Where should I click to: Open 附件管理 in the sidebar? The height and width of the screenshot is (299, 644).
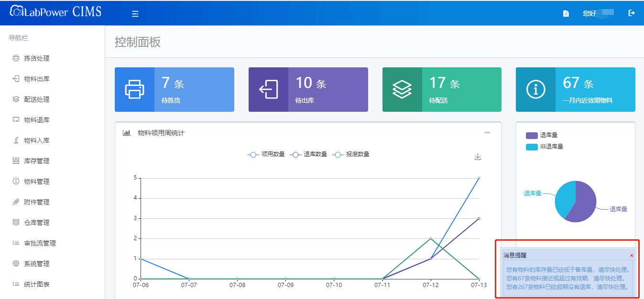37,202
